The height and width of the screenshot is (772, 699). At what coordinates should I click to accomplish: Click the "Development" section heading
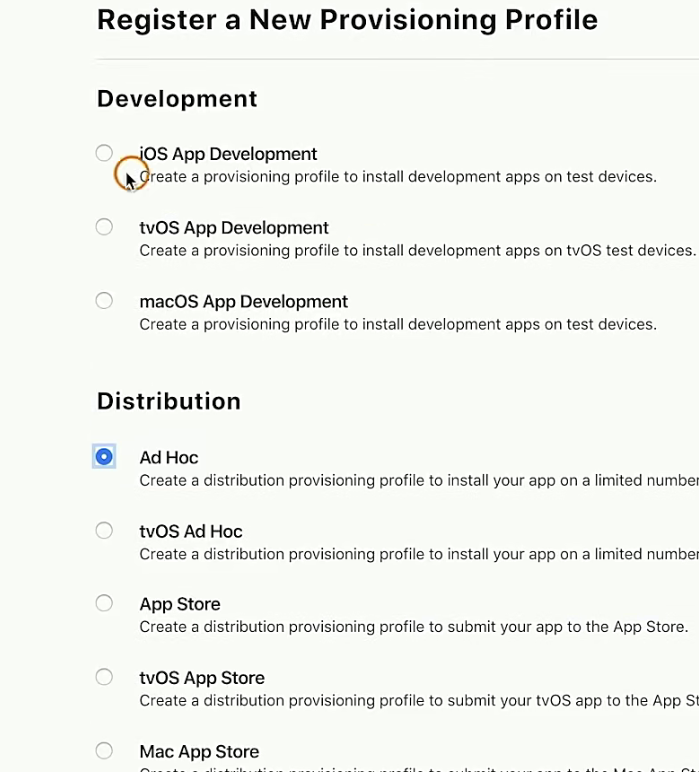pyautogui.click(x=177, y=99)
